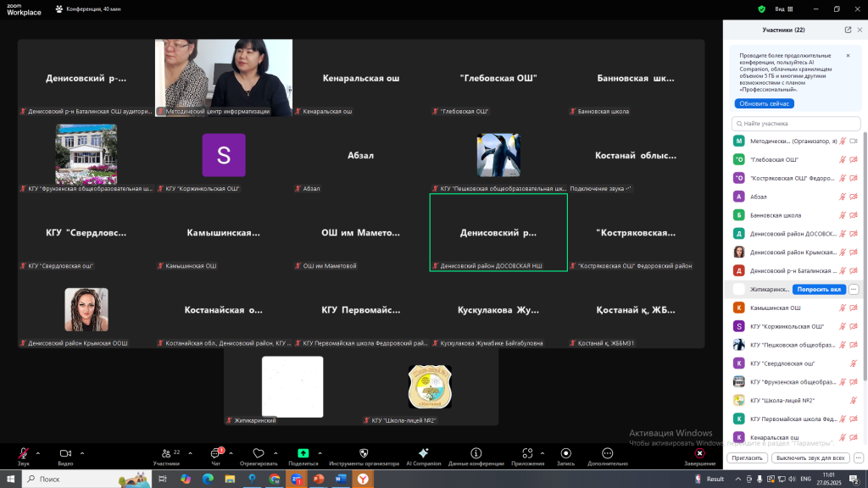Launch AI Companion from the toolbar
This screenshot has width=868, height=488.
[x=424, y=456]
